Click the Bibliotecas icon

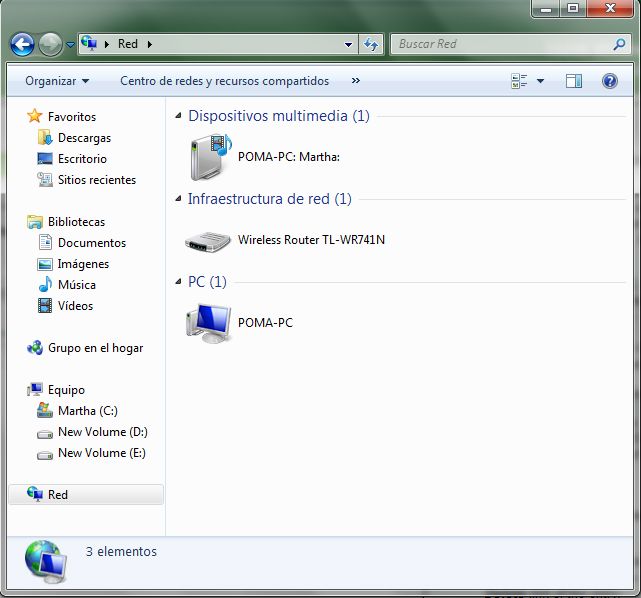tap(35, 222)
